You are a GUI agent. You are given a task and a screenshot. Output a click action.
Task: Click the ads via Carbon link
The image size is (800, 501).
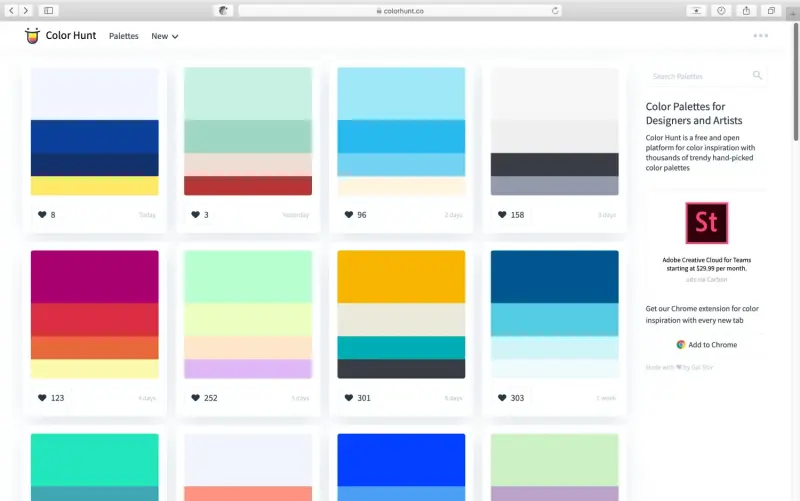(x=707, y=280)
